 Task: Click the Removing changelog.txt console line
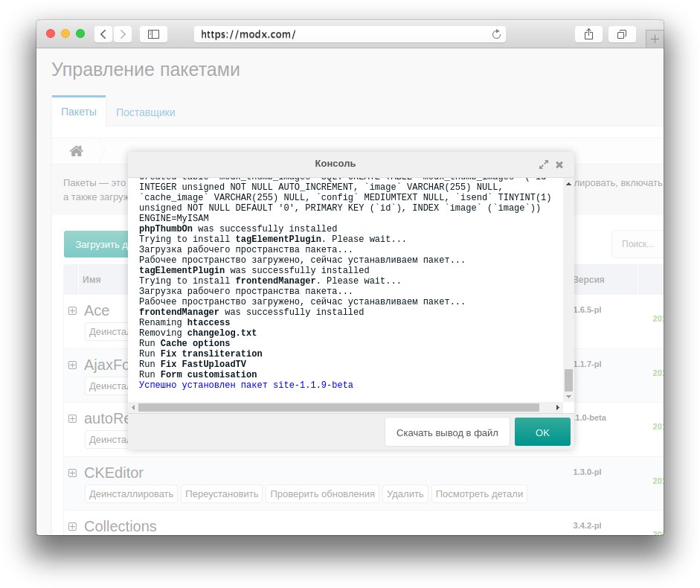point(198,333)
